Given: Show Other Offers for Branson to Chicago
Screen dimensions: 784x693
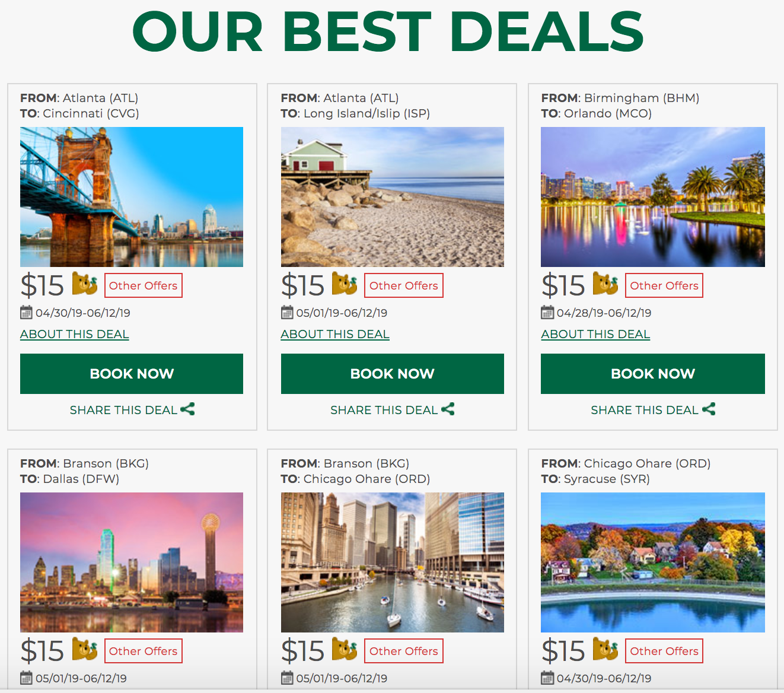Looking at the screenshot, I should [x=404, y=651].
